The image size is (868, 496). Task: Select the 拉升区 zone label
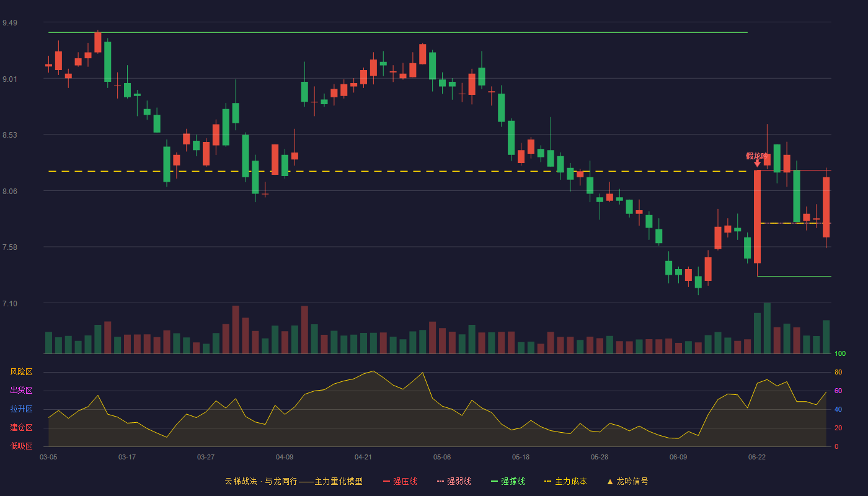[21, 409]
